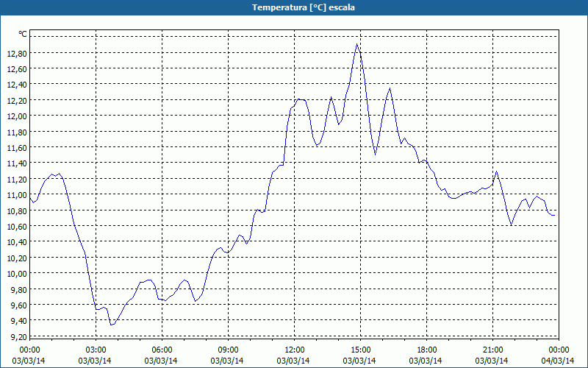The image size is (588, 368).
Task: Click the lowest curve point after 03:00
Action: (x=112, y=325)
